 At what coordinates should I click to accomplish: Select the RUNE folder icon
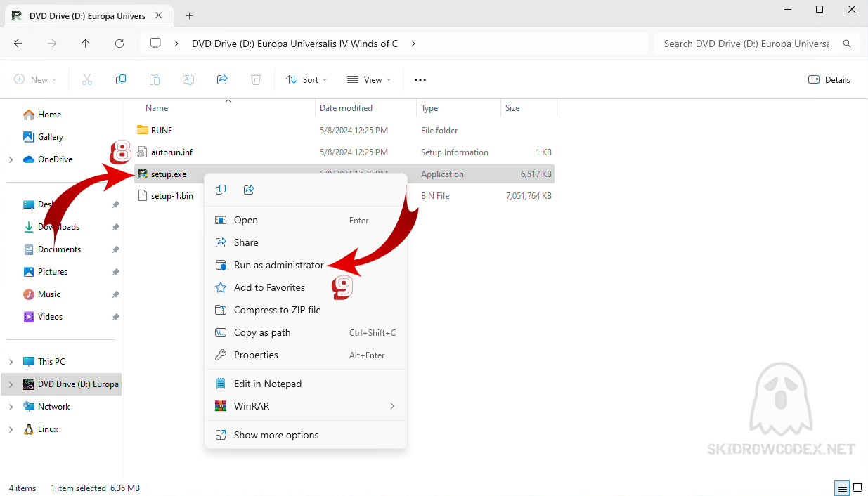click(143, 130)
